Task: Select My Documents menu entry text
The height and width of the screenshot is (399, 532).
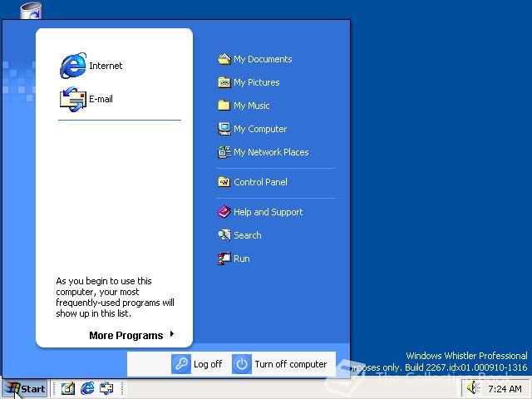Action: click(x=263, y=59)
